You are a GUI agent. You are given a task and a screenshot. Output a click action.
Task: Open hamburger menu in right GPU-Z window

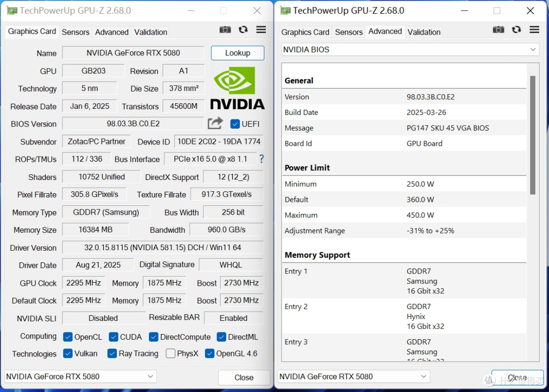click(534, 30)
